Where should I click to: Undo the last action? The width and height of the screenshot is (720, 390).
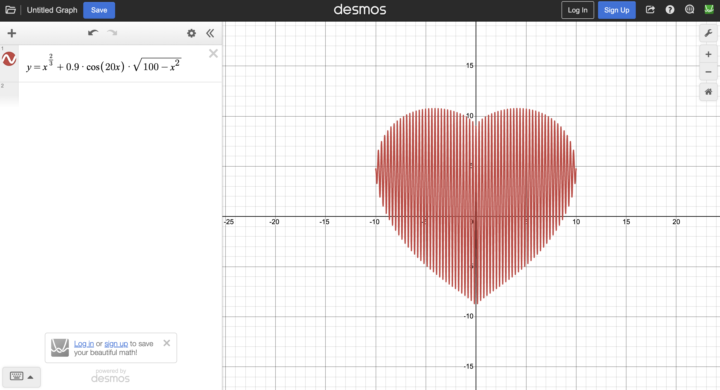tap(93, 33)
